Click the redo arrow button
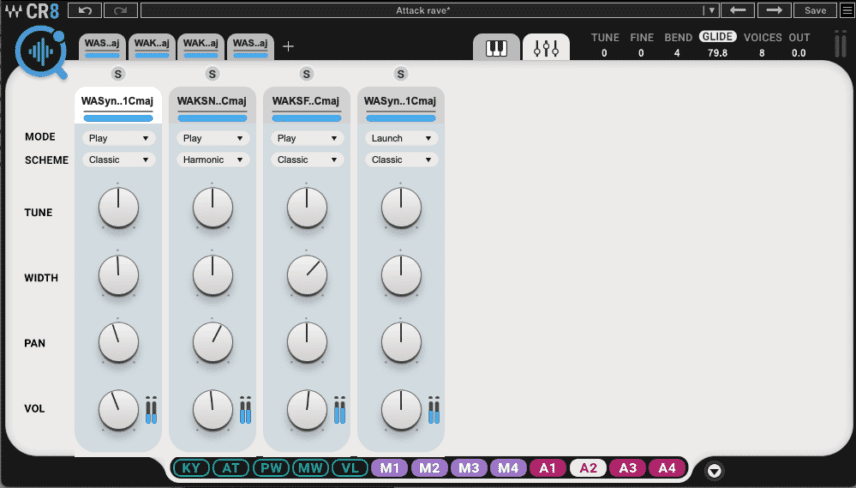The width and height of the screenshot is (856, 488). 120,10
